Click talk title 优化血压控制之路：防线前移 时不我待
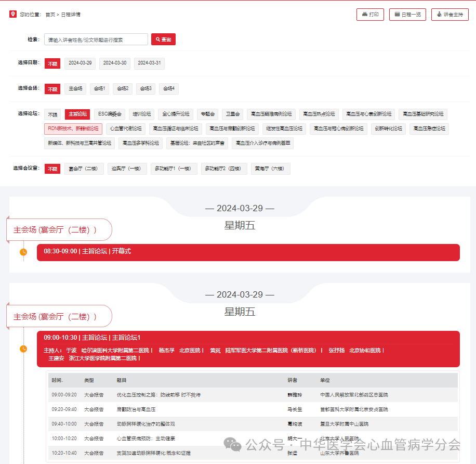The image size is (476, 464). pos(158,395)
